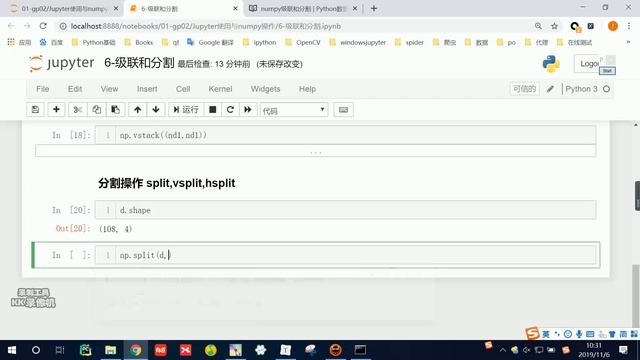640x360 pixels.
Task: Open the OpenCV bookmark folder
Action: tap(303, 42)
